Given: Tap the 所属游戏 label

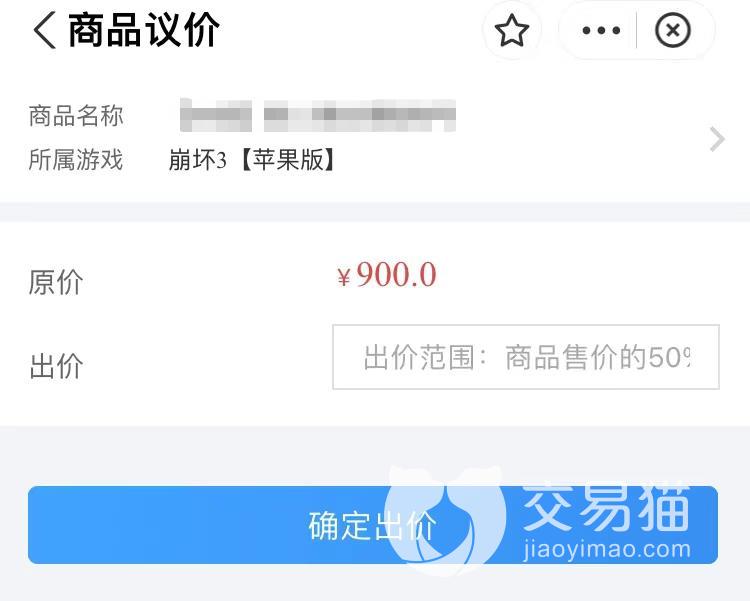Looking at the screenshot, I should [76, 159].
